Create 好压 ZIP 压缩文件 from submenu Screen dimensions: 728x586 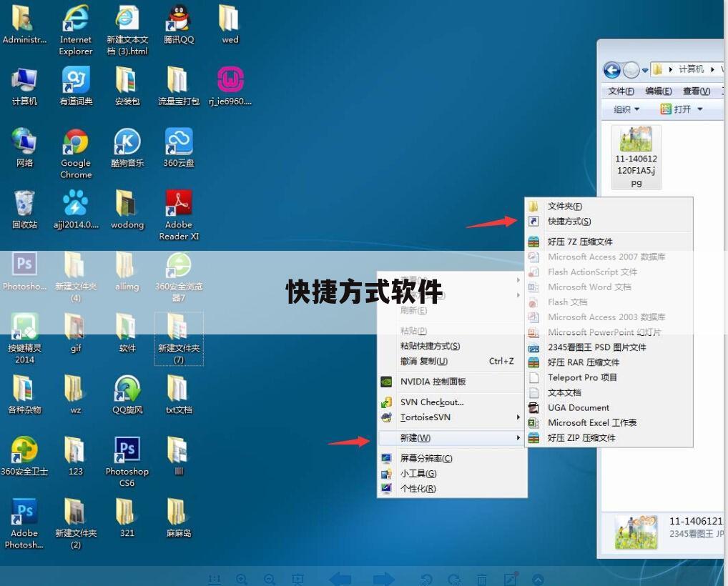point(609,437)
